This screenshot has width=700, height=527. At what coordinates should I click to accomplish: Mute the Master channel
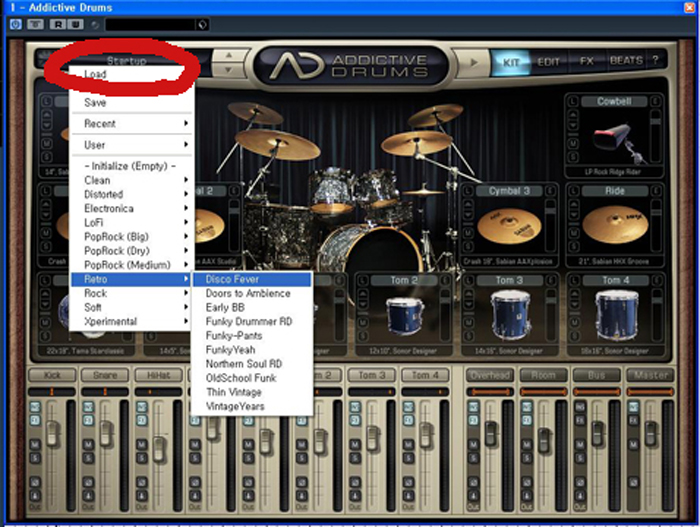tap(633, 444)
